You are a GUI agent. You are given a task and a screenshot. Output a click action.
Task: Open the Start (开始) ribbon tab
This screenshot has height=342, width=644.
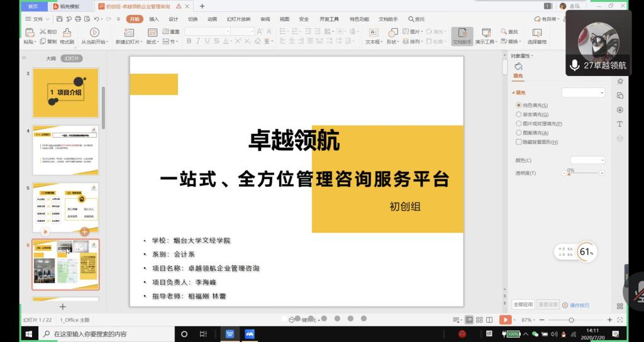135,19
